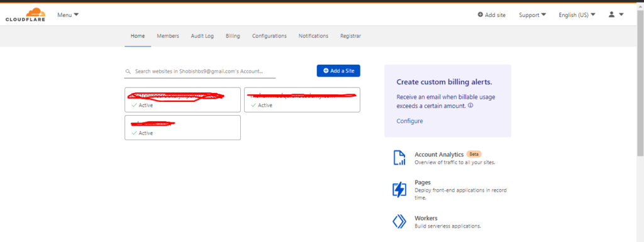
Task: Click the search magnifier icon
Action: [x=128, y=72]
